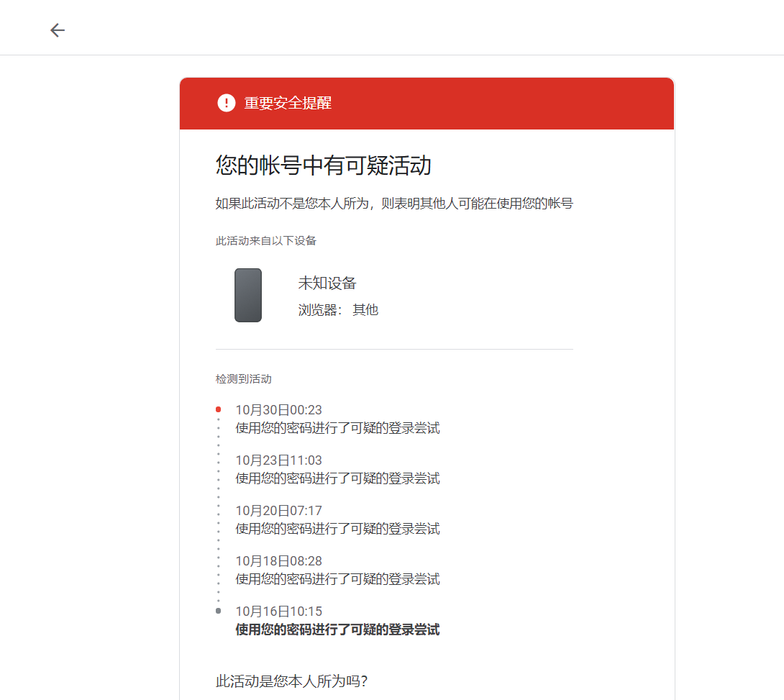Go back with the arrow icon
Image resolution: width=784 pixels, height=700 pixels.
click(x=58, y=30)
